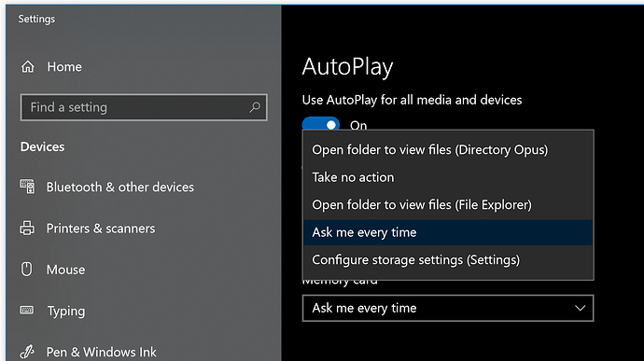Open the Memory card dropdown
This screenshot has width=644, height=361.
point(448,308)
